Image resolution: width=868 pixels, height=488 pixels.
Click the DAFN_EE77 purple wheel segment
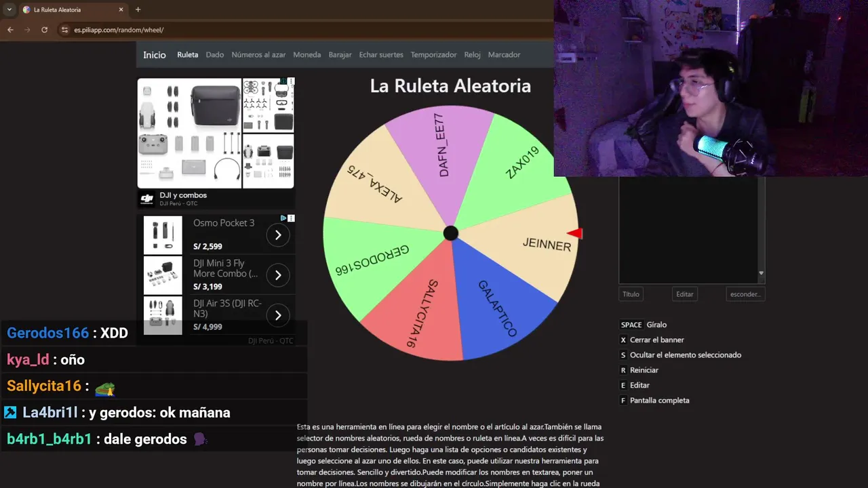click(x=442, y=156)
